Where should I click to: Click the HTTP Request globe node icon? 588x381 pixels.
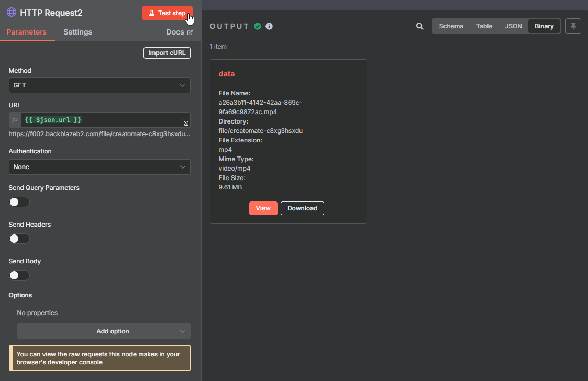12,13
